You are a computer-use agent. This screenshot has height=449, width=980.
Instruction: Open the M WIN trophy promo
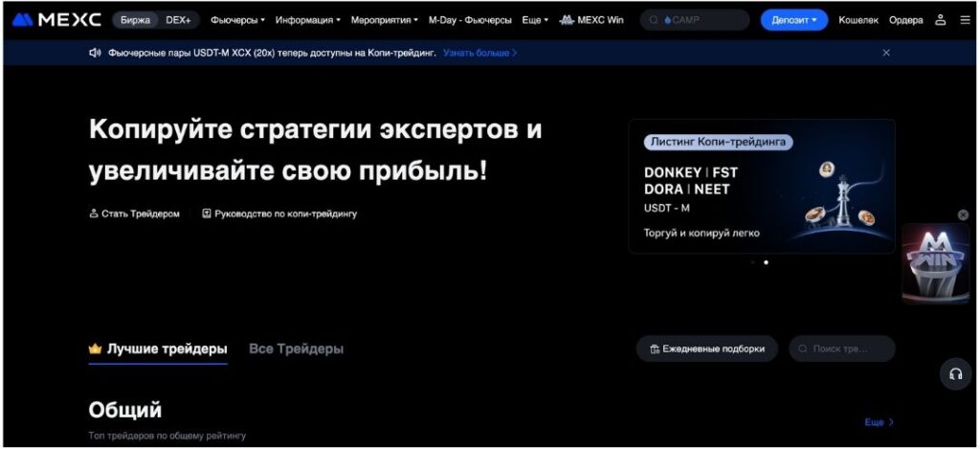(936, 264)
